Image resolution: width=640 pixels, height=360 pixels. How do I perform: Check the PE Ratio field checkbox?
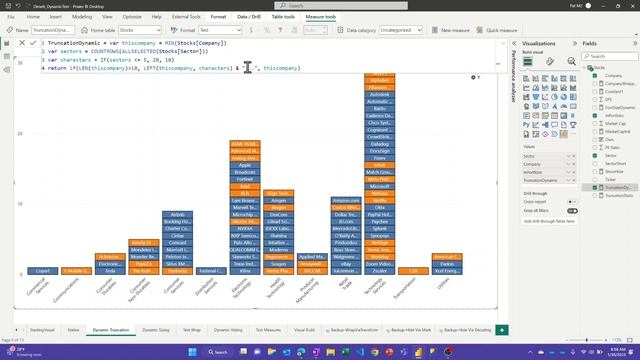[x=595, y=147]
